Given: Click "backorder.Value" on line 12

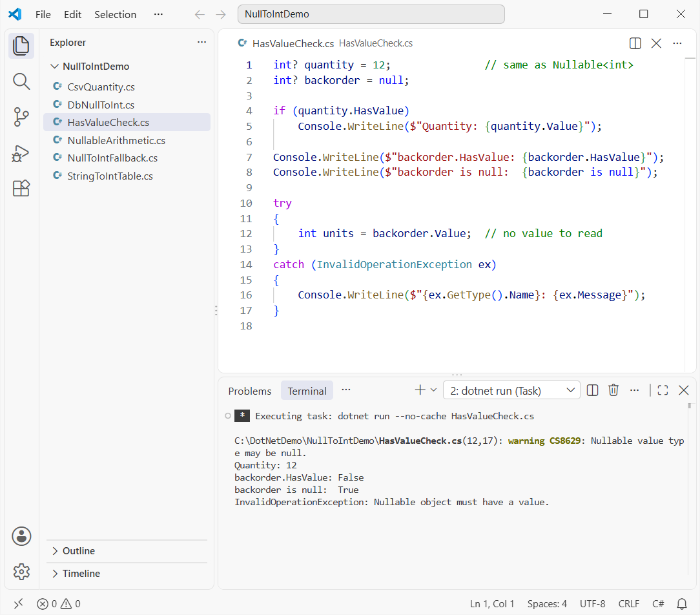Looking at the screenshot, I should pos(419,234).
